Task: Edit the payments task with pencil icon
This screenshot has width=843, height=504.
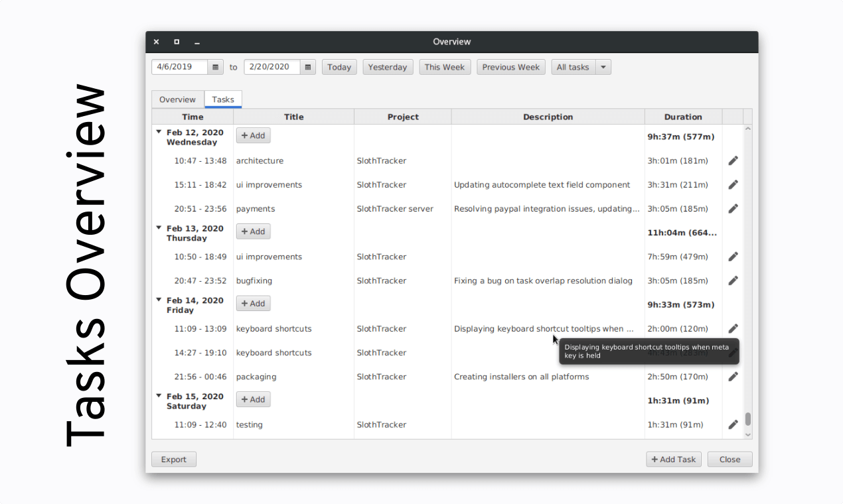Action: point(733,208)
